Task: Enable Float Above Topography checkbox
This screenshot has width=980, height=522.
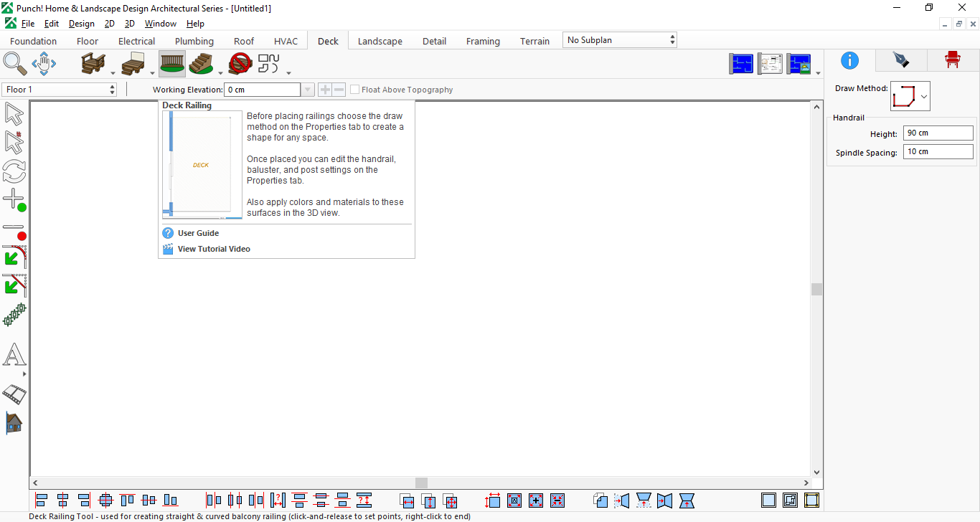Action: pos(355,90)
